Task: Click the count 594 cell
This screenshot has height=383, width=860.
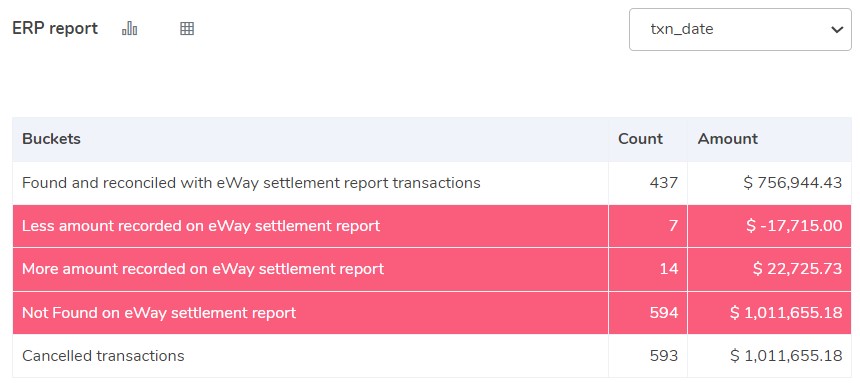Action: click(x=648, y=313)
